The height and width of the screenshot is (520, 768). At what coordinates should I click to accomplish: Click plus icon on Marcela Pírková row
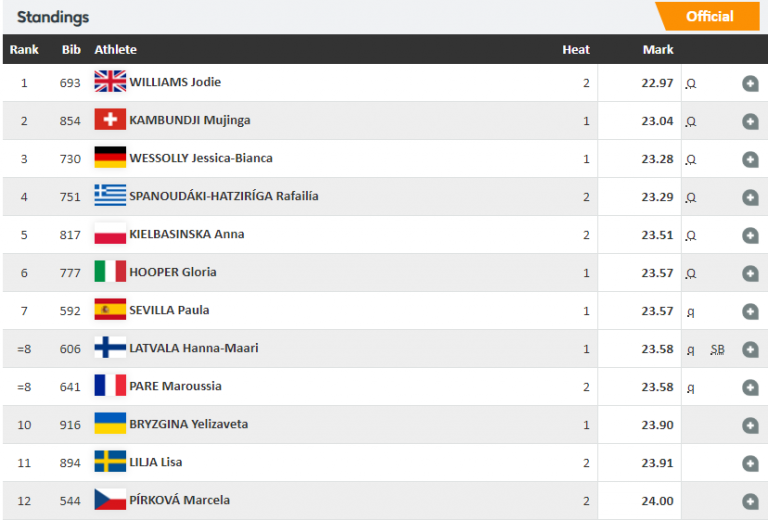pos(750,502)
